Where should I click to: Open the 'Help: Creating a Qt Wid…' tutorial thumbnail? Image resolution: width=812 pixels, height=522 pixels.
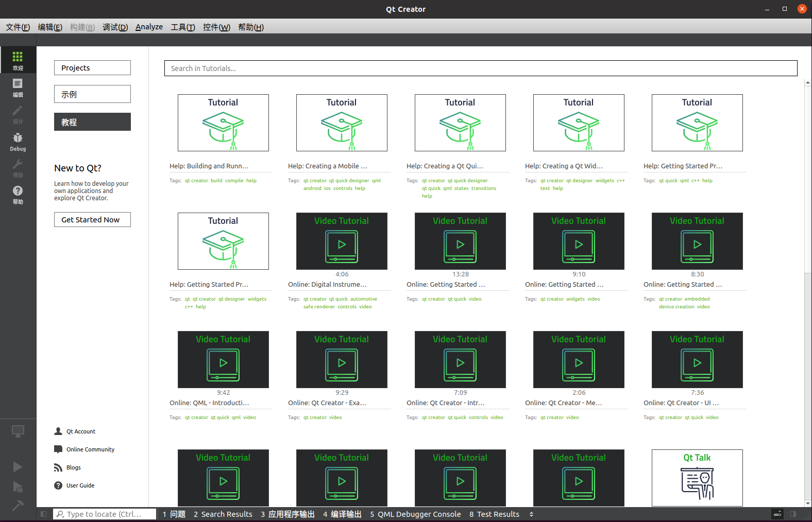[579, 123]
